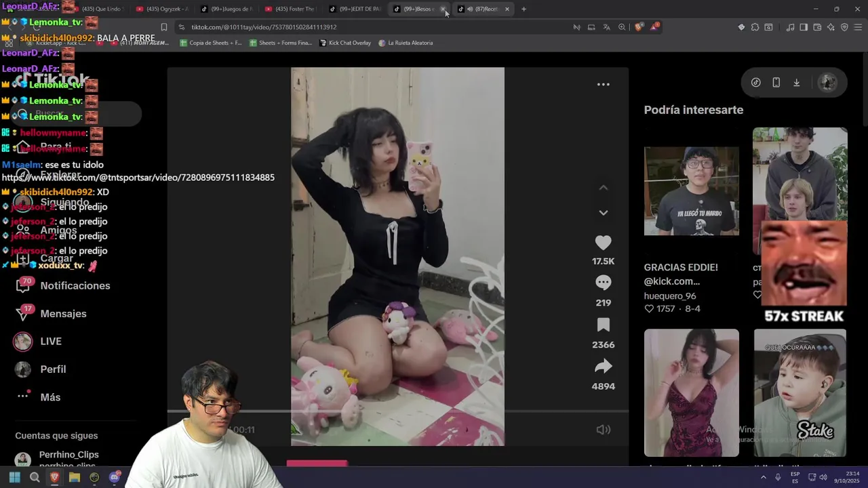The image size is (868, 488).
Task: Open the Windows Start menu
Action: click(x=14, y=478)
